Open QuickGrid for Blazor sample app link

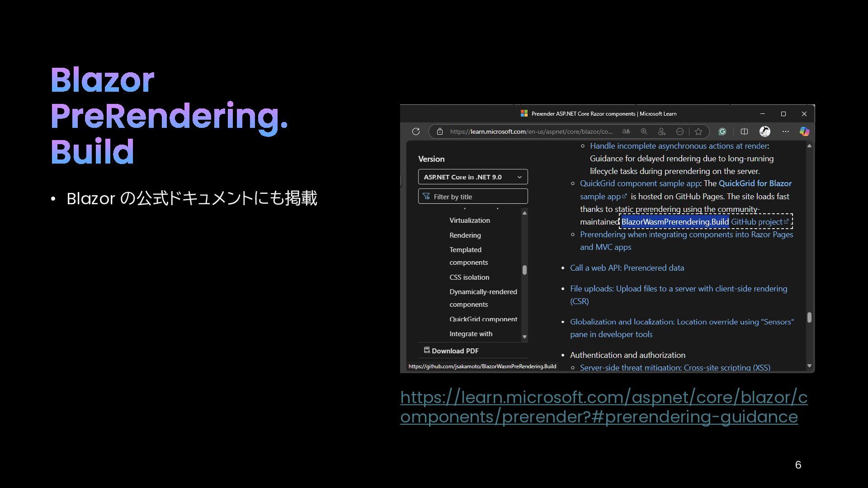pos(686,190)
